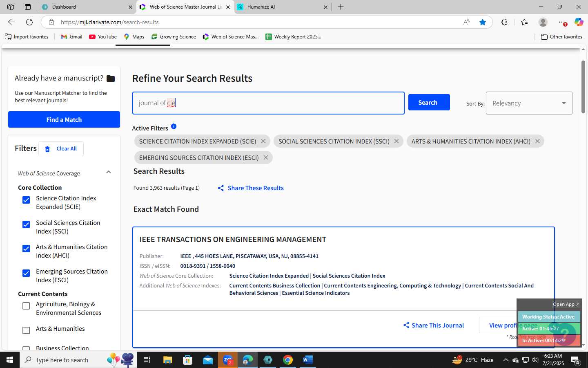Remove the ESCI active filter chip

click(266, 157)
